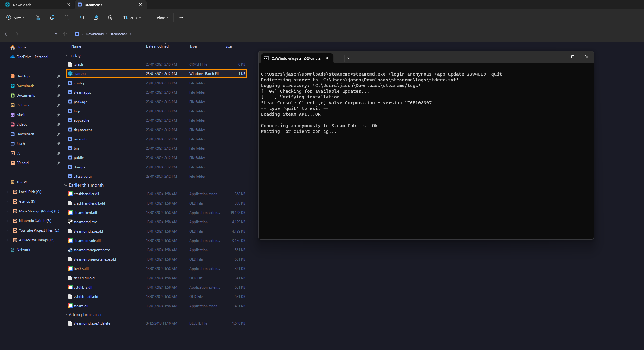
Task: Expand the 'Today' date group
Action: 66,55
